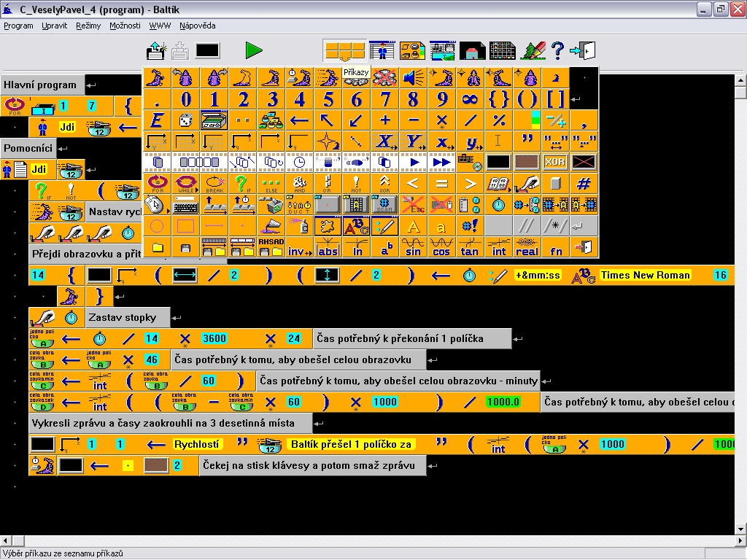Image resolution: width=747 pixels, height=560 pixels.
Task: Click the vertical scrollbar up arrow
Action: click(x=740, y=80)
